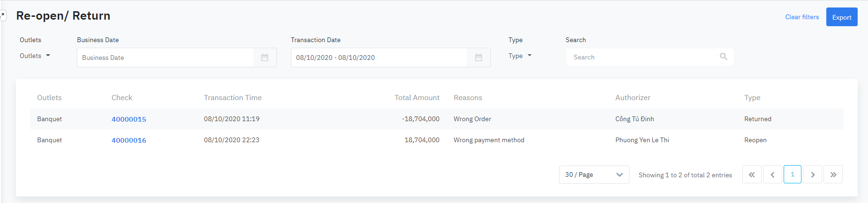Viewport: 868px width, 203px height.
Task: Open the Type filter dropdown
Action: [x=520, y=56]
